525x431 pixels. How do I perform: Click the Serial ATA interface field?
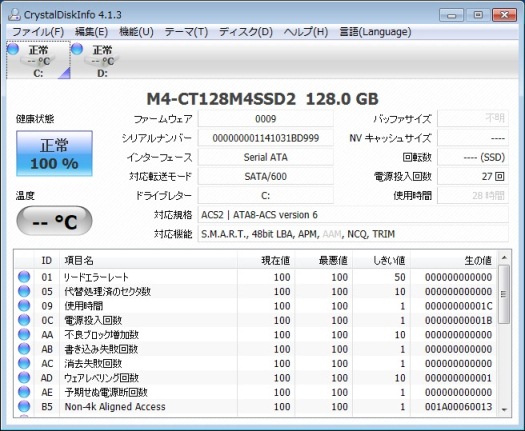coord(266,157)
